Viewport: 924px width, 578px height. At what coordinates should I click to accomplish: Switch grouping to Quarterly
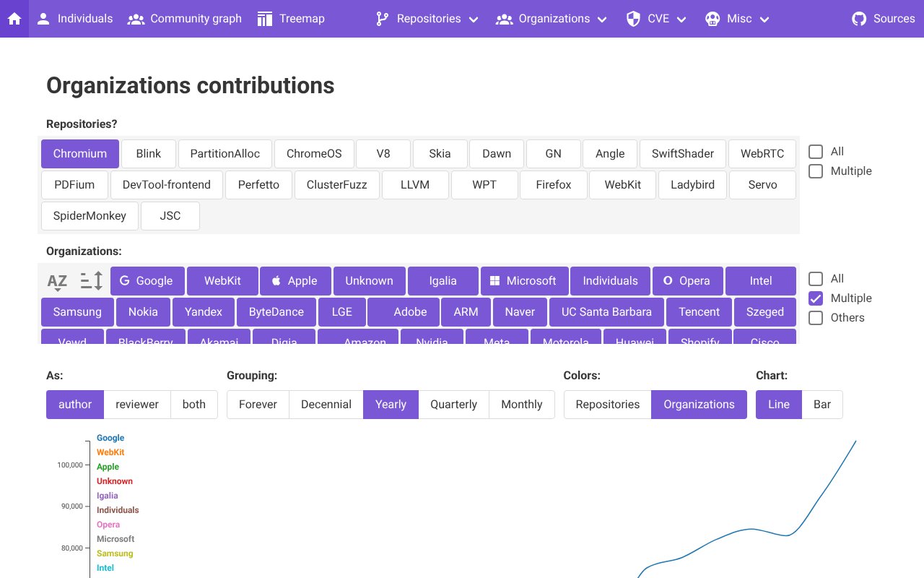point(453,405)
